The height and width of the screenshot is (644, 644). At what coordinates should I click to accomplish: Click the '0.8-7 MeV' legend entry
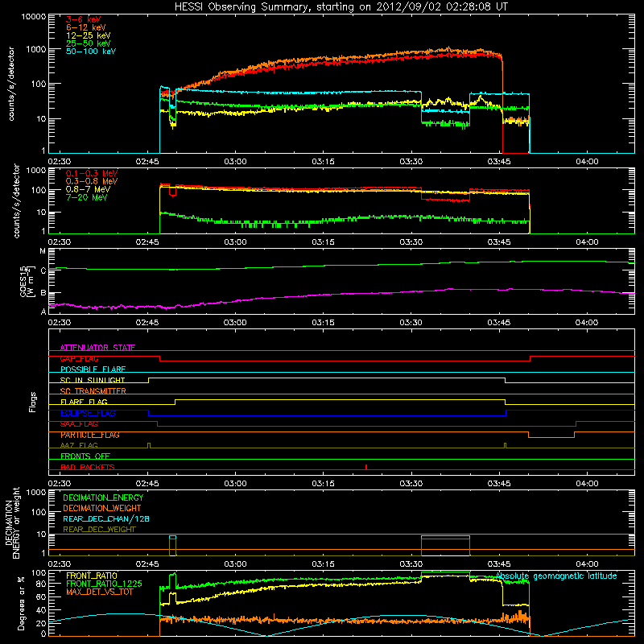coord(89,189)
